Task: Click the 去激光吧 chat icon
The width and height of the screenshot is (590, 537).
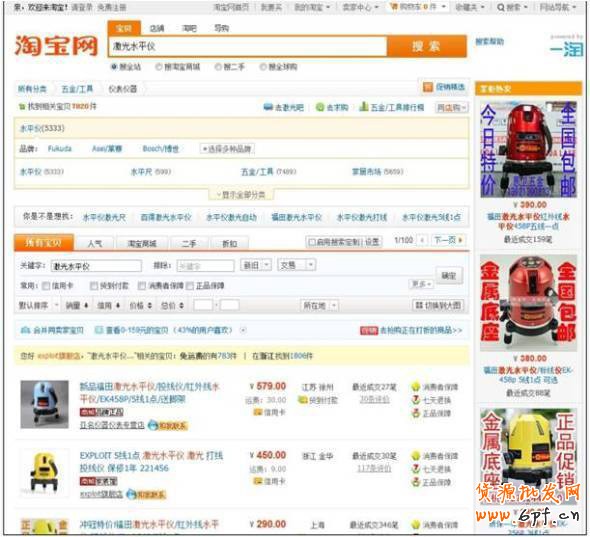Action: tap(268, 107)
